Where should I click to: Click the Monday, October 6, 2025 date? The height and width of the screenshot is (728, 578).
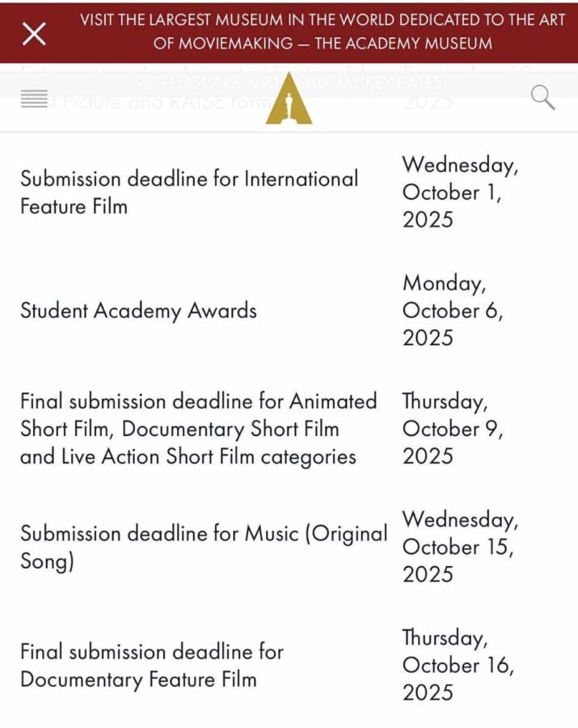(x=453, y=311)
